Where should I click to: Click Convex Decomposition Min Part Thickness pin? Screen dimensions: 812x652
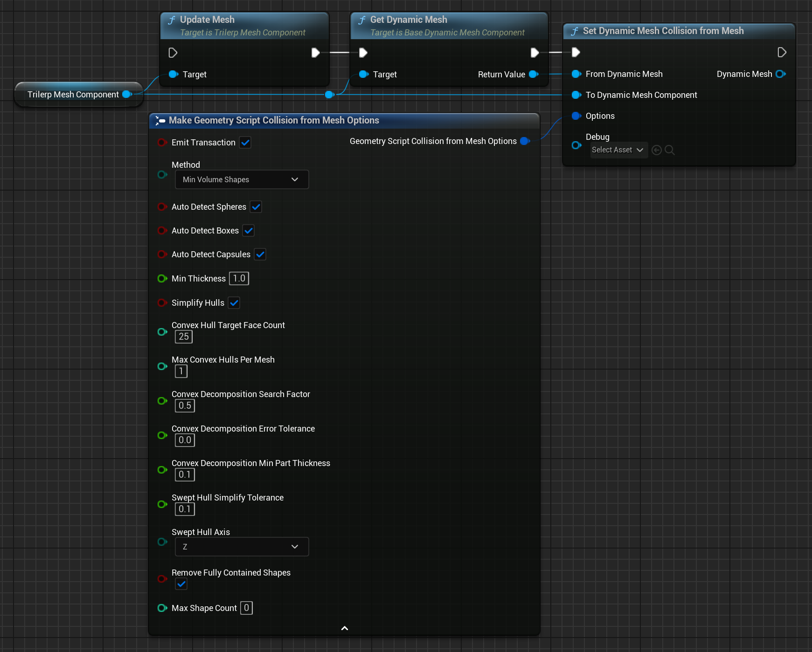(x=162, y=470)
